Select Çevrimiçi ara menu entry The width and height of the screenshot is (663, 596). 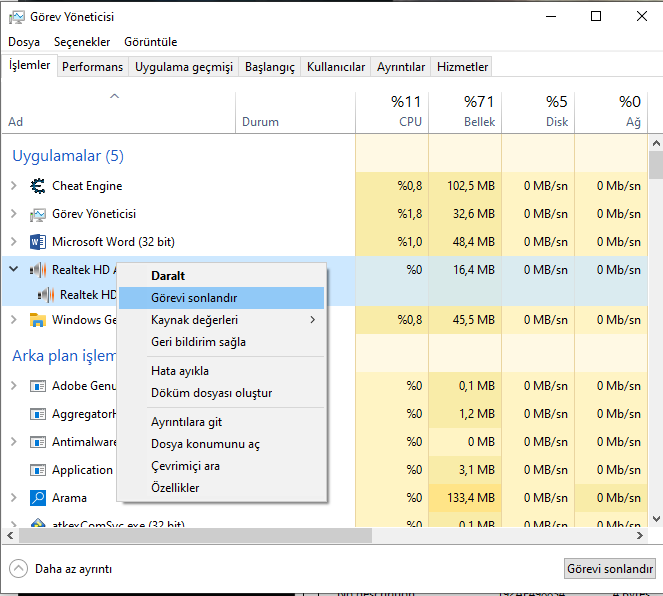222,466
